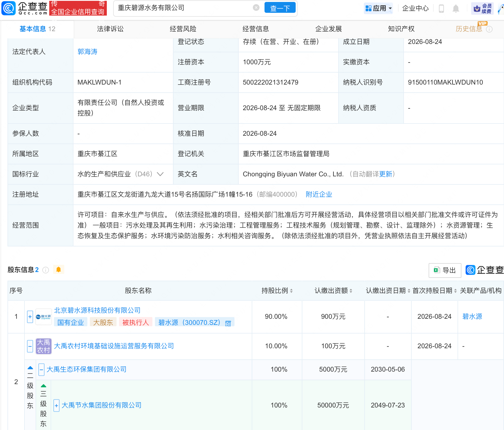This screenshot has height=430, width=504.
Task: Open the mobile phone app icon
Action: pyautogui.click(x=441, y=8)
